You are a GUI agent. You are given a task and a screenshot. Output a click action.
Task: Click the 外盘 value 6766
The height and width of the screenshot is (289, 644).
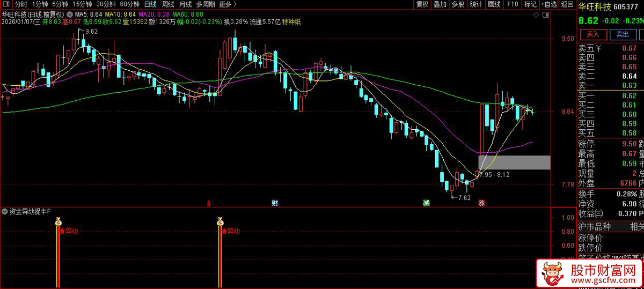pyautogui.click(x=628, y=183)
